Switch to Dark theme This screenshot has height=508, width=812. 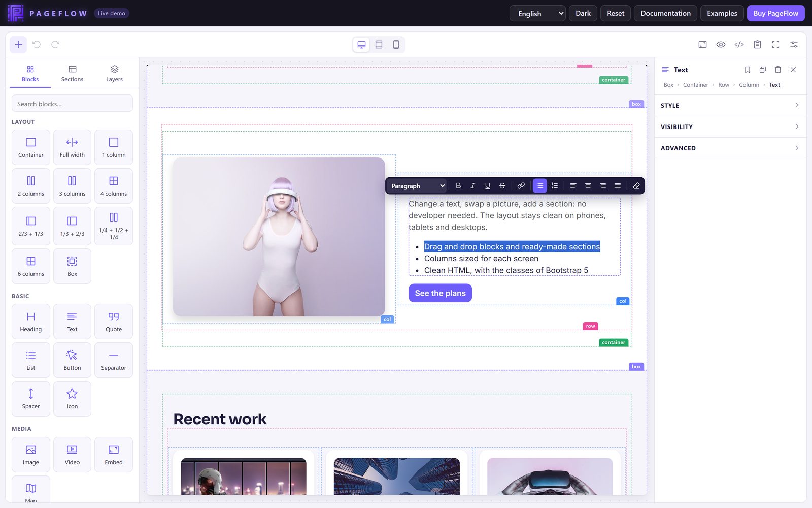click(583, 13)
